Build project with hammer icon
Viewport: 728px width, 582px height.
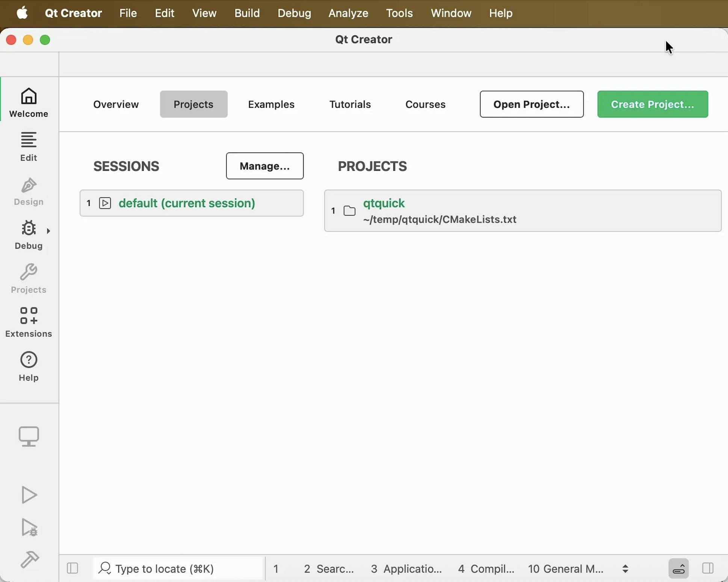(x=30, y=560)
